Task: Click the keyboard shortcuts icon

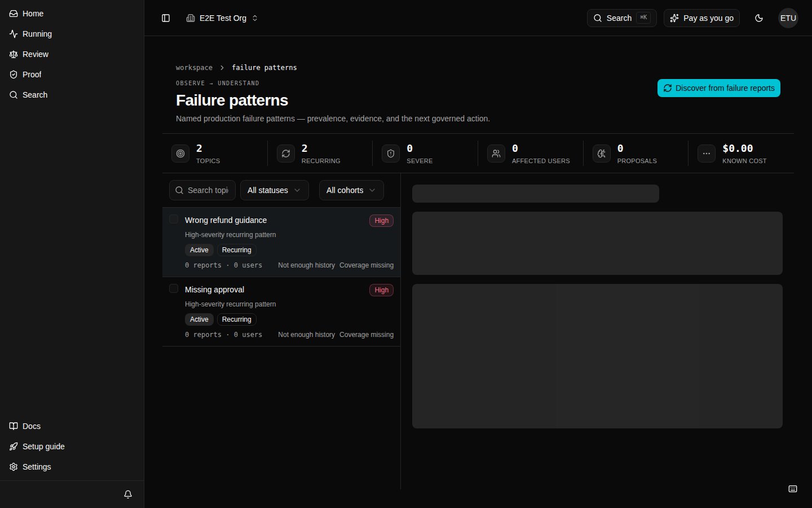Action: (793, 489)
